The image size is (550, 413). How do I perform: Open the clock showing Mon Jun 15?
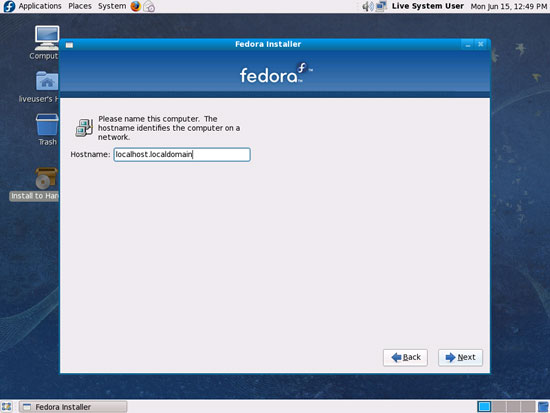click(509, 6)
